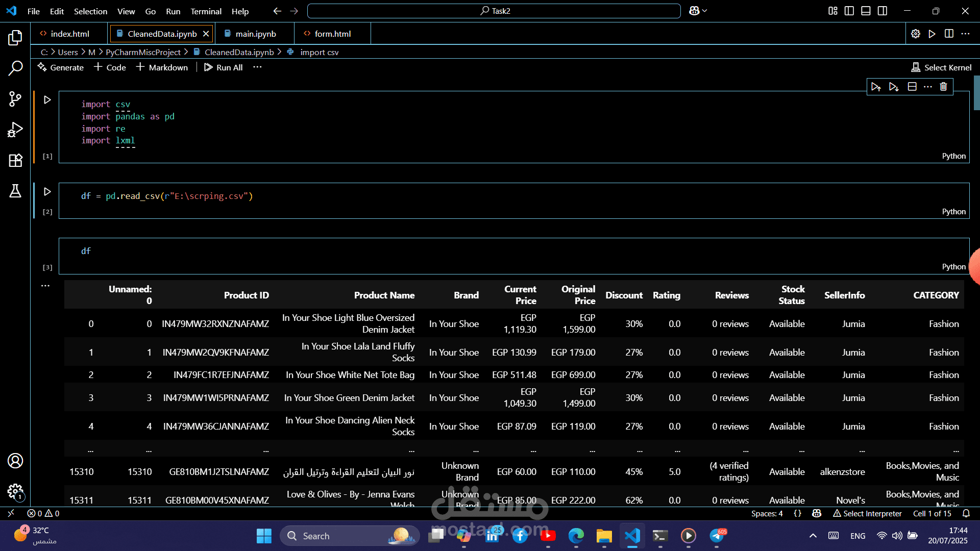Add a new Code cell
Screen dimensions: 980x551
(110, 67)
